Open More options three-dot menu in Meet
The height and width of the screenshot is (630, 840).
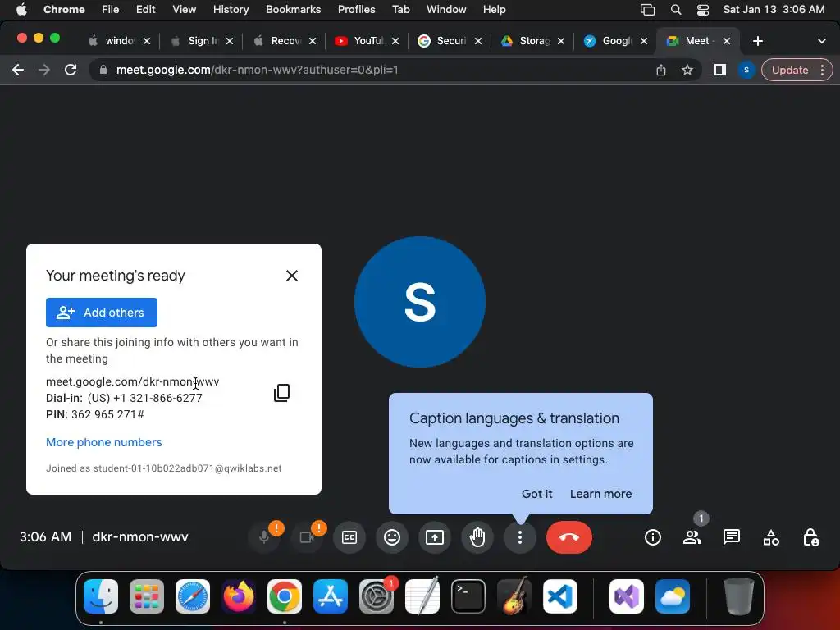[519, 536]
